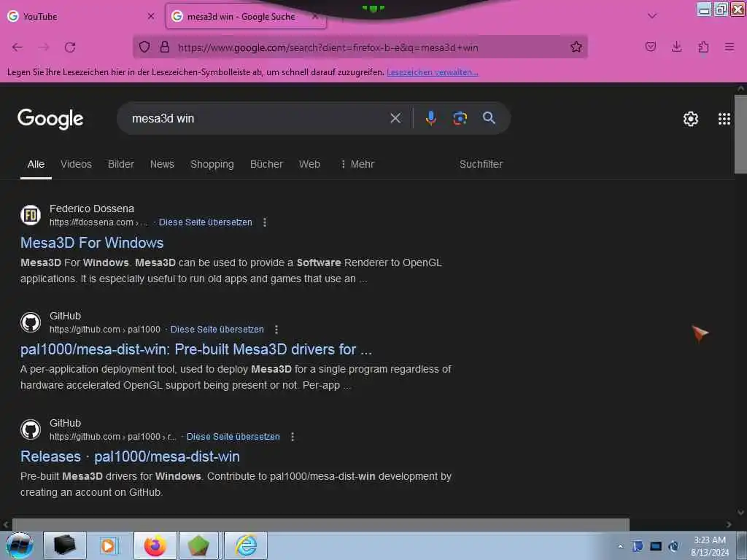Click first GitHub result favicon for pal1000

31,322
